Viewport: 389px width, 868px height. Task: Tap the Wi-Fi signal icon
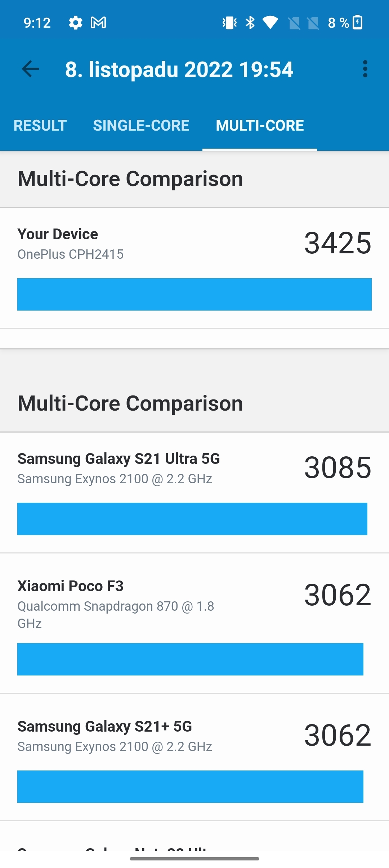[x=270, y=23]
